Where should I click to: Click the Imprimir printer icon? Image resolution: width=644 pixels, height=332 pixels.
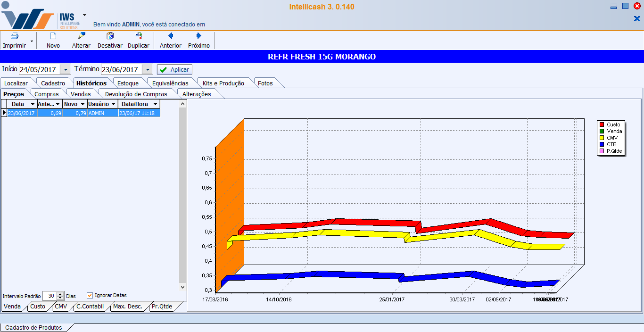[15, 36]
